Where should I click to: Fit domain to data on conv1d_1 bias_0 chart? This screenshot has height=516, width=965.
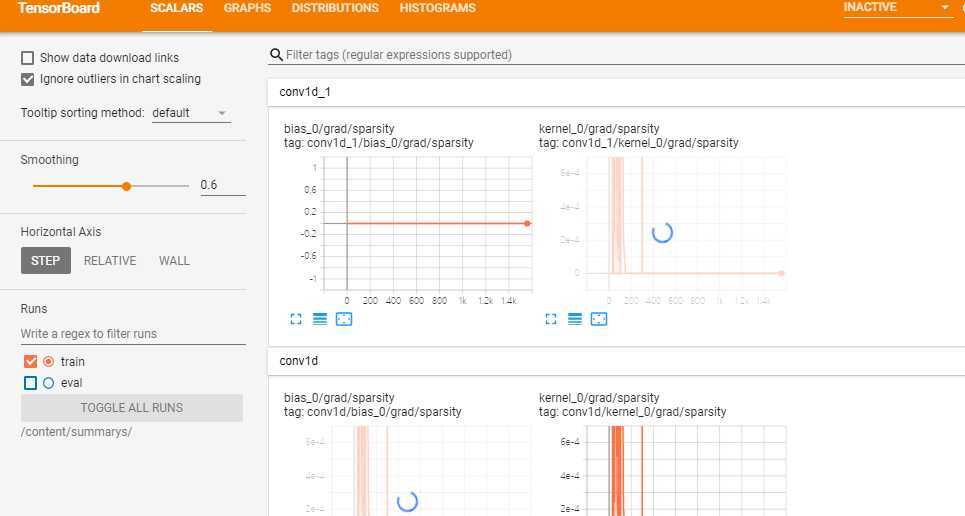pyautogui.click(x=344, y=319)
